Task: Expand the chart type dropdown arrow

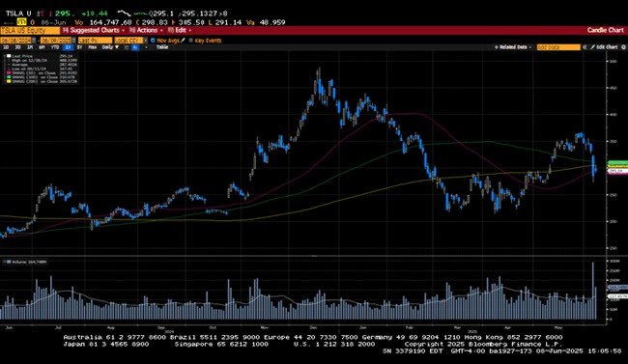Action: (x=146, y=47)
